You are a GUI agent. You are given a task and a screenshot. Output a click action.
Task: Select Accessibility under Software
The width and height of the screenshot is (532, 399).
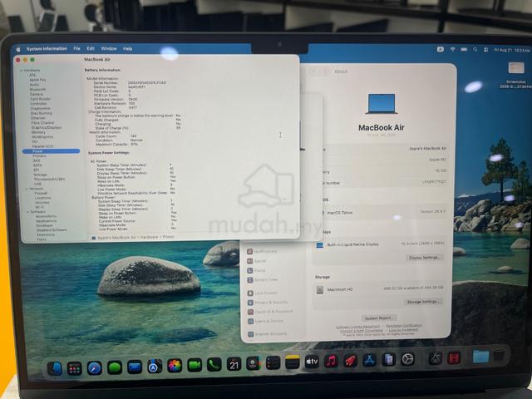47,216
